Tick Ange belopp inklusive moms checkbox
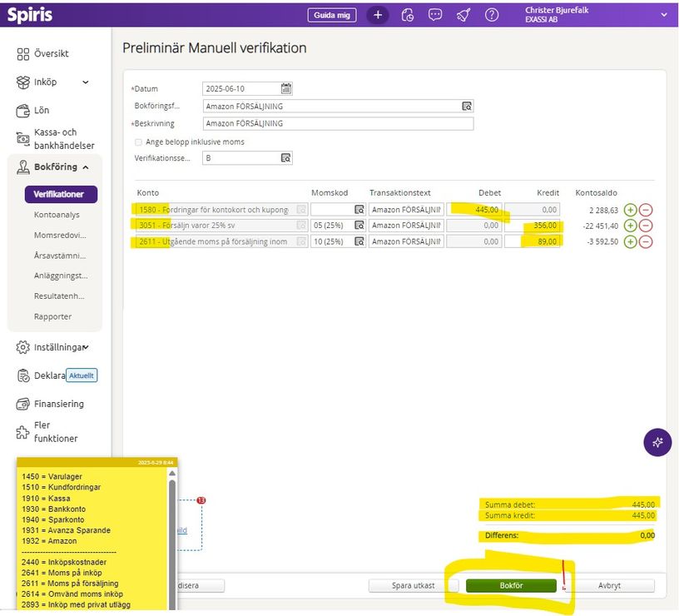Screen dimensions: 679x616 point(139,142)
